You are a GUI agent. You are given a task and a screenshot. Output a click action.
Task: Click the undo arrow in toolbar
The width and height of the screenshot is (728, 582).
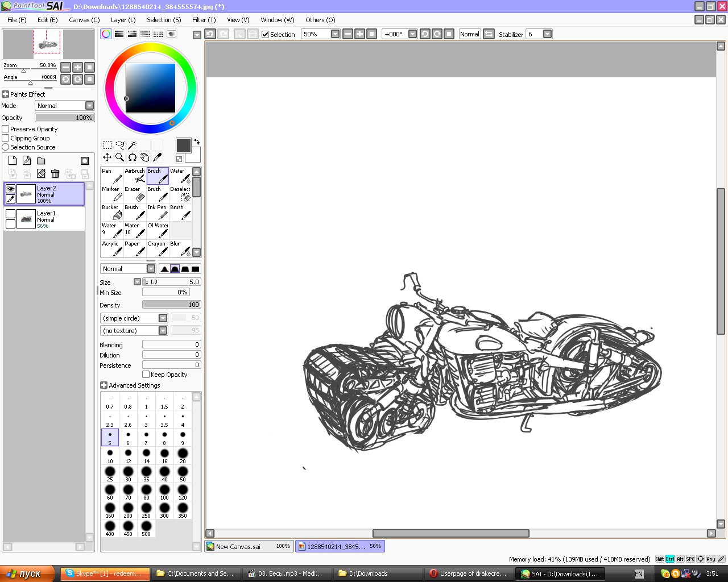coord(210,34)
